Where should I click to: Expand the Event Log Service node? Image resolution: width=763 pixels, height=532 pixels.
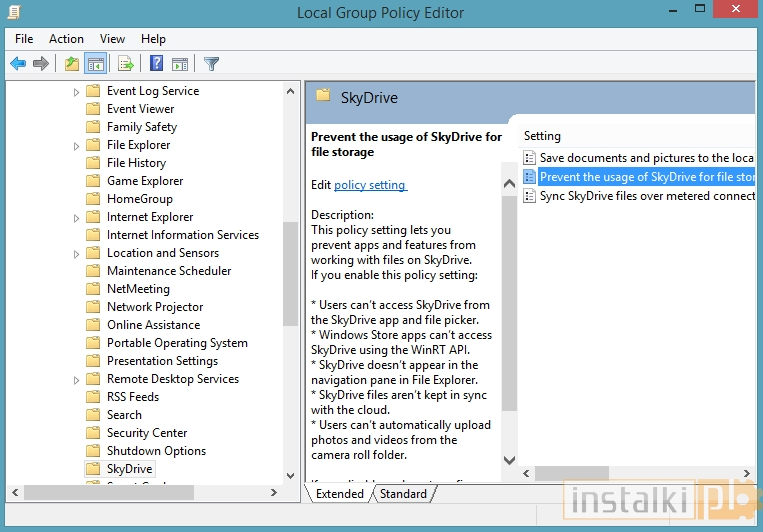point(76,92)
